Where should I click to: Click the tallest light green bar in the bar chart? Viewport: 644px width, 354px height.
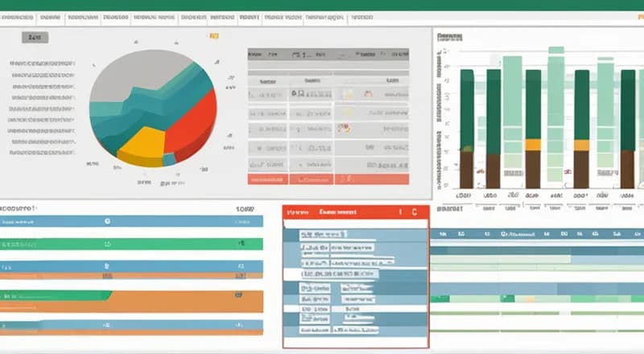555,113
